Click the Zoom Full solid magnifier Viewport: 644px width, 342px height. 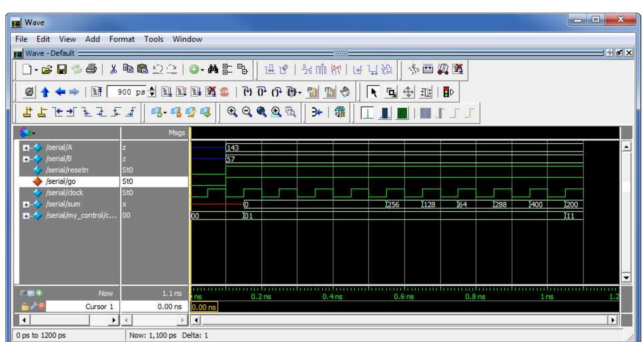click(261, 112)
